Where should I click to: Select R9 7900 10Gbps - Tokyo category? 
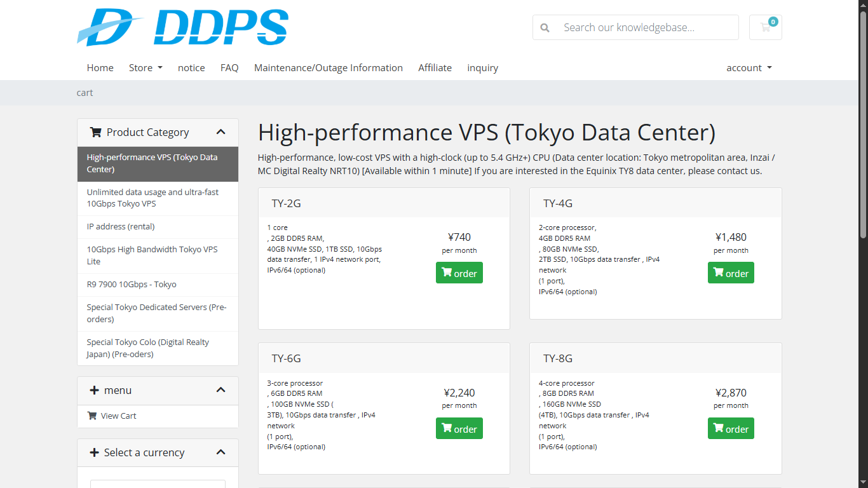click(x=158, y=285)
